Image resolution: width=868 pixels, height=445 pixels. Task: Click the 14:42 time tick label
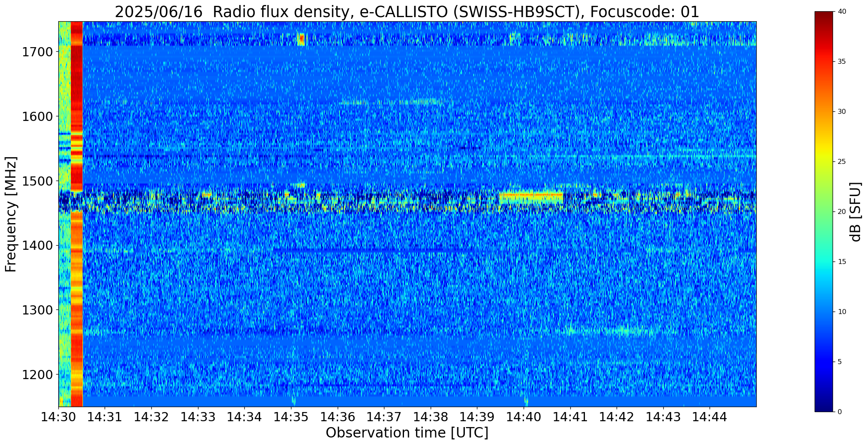point(617,417)
